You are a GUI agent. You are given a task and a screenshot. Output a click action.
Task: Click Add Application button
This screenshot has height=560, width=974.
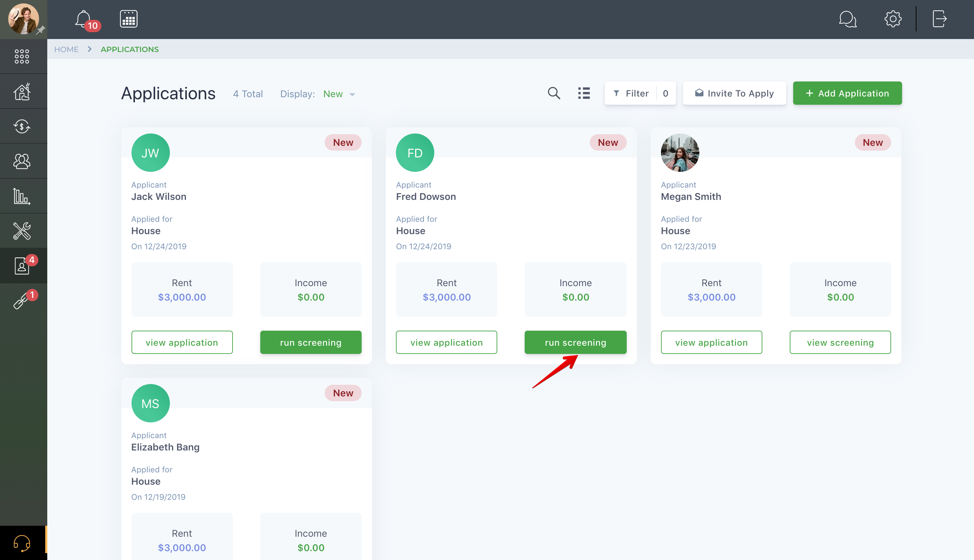[847, 93]
